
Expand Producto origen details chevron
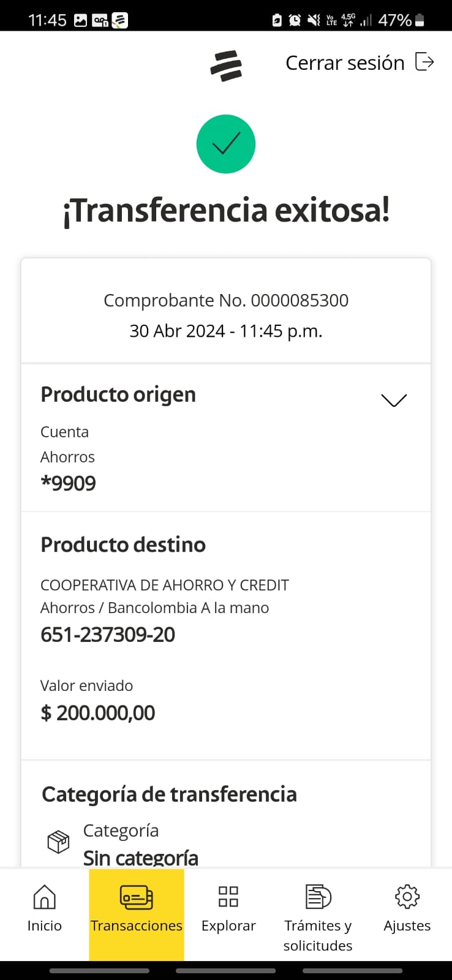point(393,400)
